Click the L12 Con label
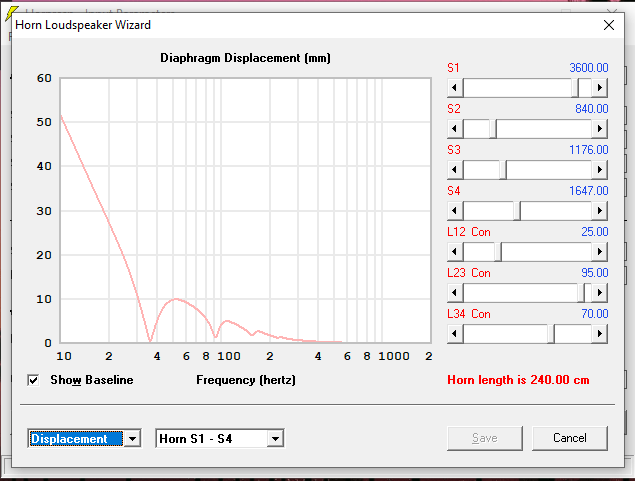The width and height of the screenshot is (635, 481). pos(469,232)
